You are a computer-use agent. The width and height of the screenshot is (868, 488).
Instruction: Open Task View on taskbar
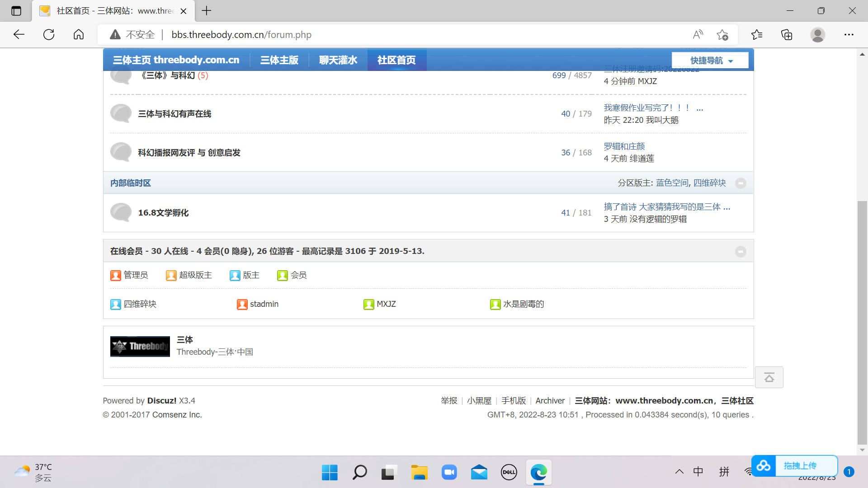[389, 473]
